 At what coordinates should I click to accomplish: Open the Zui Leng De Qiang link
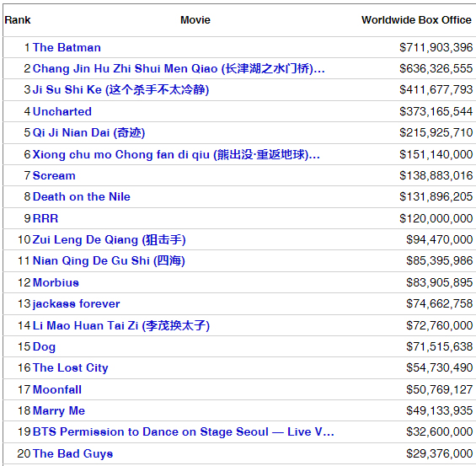pos(109,240)
